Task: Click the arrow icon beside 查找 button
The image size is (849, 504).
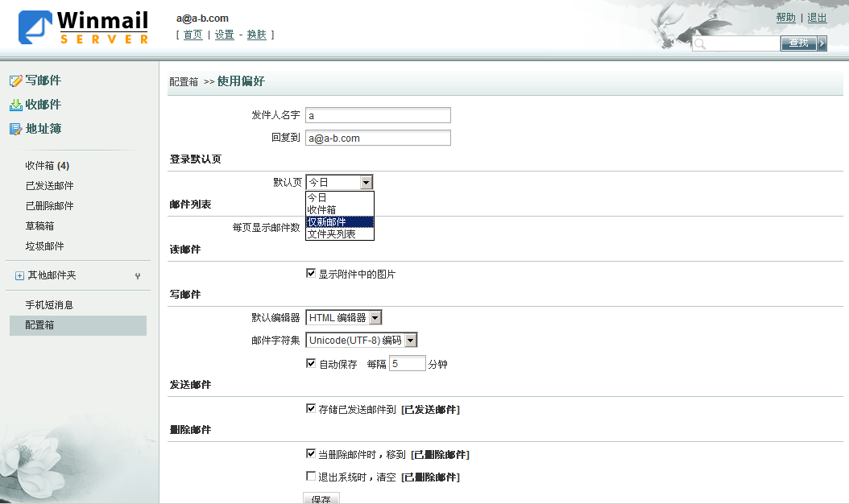Action: (x=822, y=43)
